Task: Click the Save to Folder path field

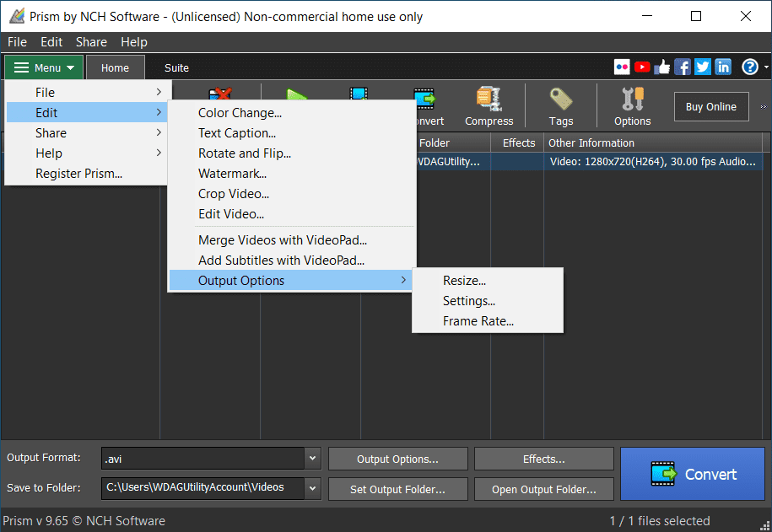Action: (202, 489)
